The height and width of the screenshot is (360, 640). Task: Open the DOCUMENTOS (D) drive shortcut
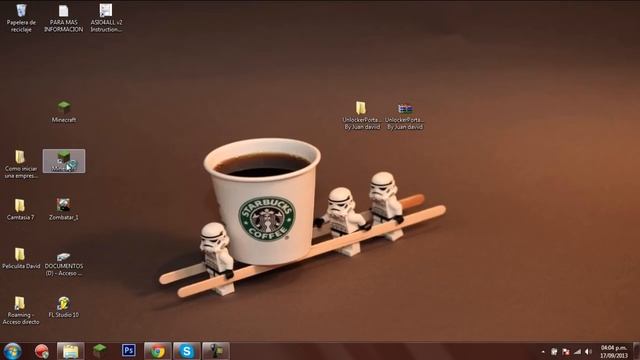(x=63, y=264)
